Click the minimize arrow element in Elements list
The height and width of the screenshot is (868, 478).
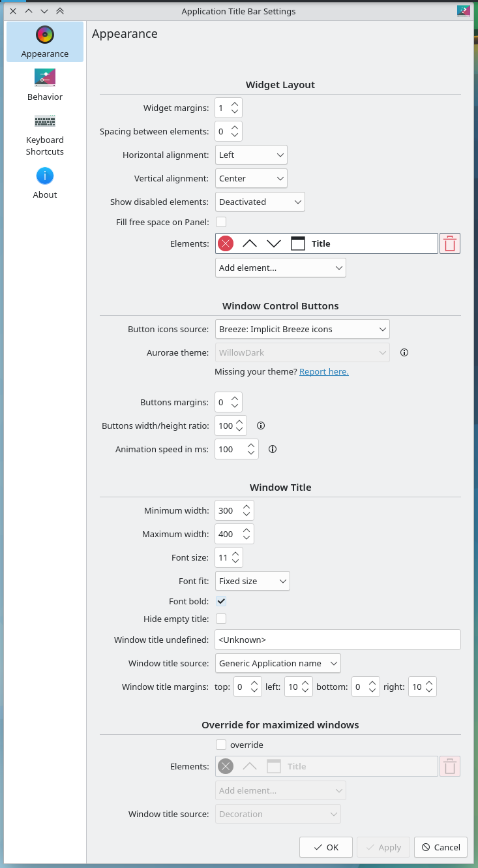[x=274, y=243]
